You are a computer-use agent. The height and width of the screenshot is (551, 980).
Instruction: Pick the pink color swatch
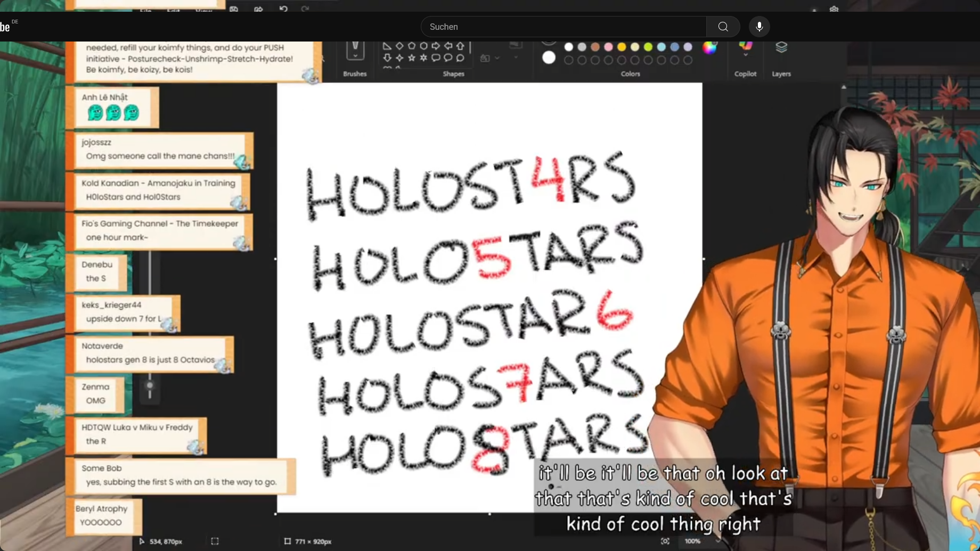click(x=608, y=47)
